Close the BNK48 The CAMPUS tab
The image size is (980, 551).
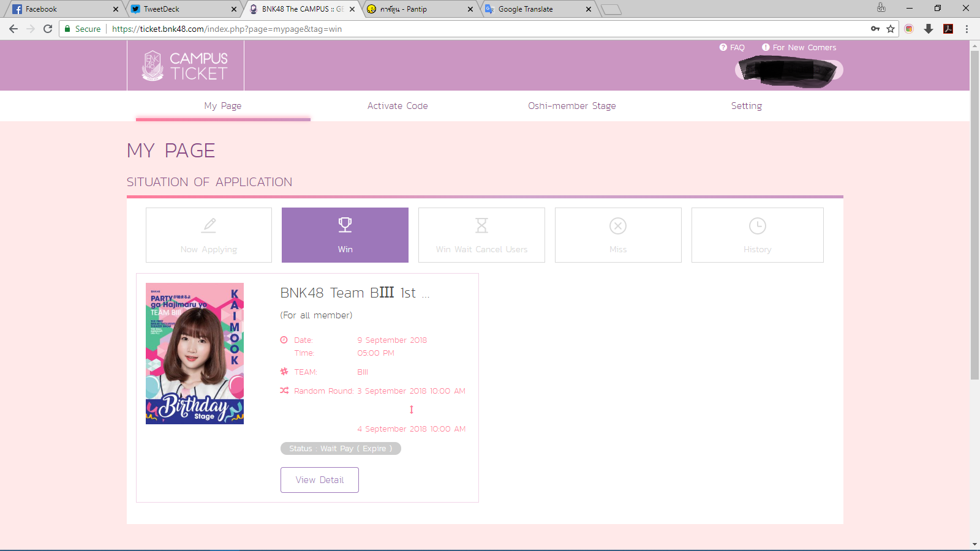point(352,9)
